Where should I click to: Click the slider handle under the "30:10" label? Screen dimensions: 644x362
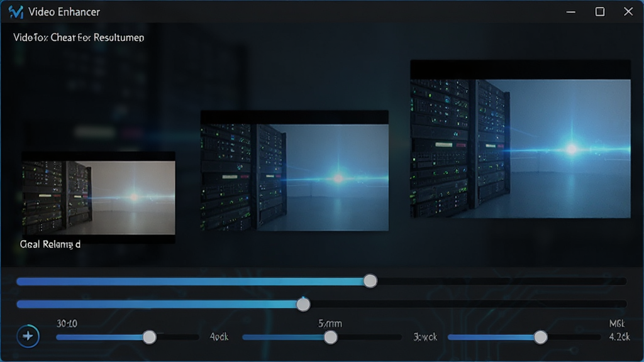(150, 337)
